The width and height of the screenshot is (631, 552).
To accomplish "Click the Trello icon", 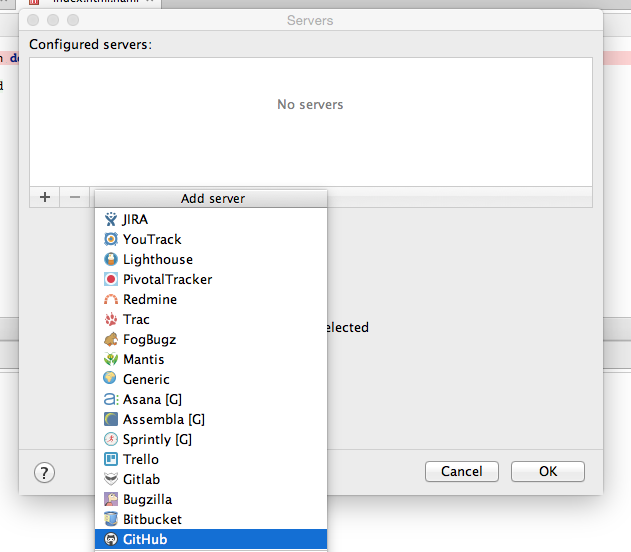I will pos(111,459).
